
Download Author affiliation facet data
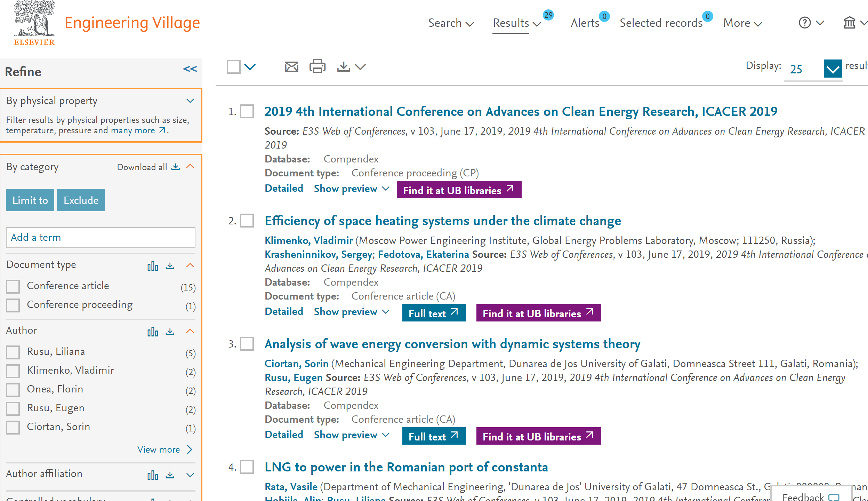pyautogui.click(x=170, y=475)
